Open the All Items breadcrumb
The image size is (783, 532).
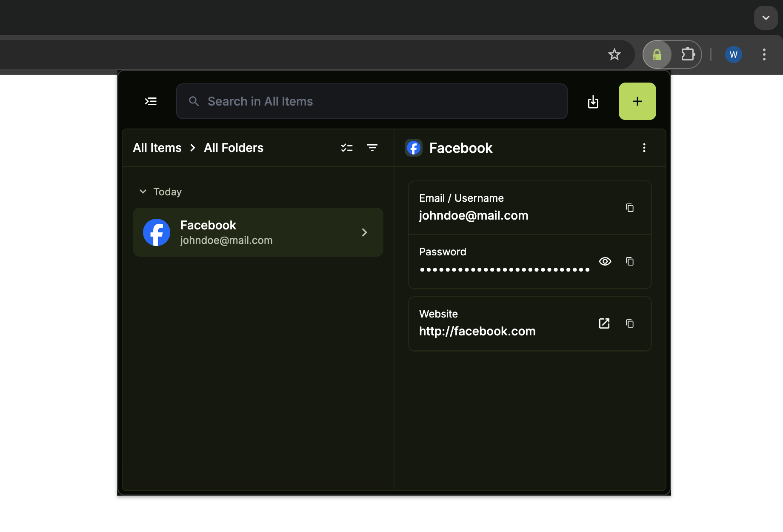157,148
